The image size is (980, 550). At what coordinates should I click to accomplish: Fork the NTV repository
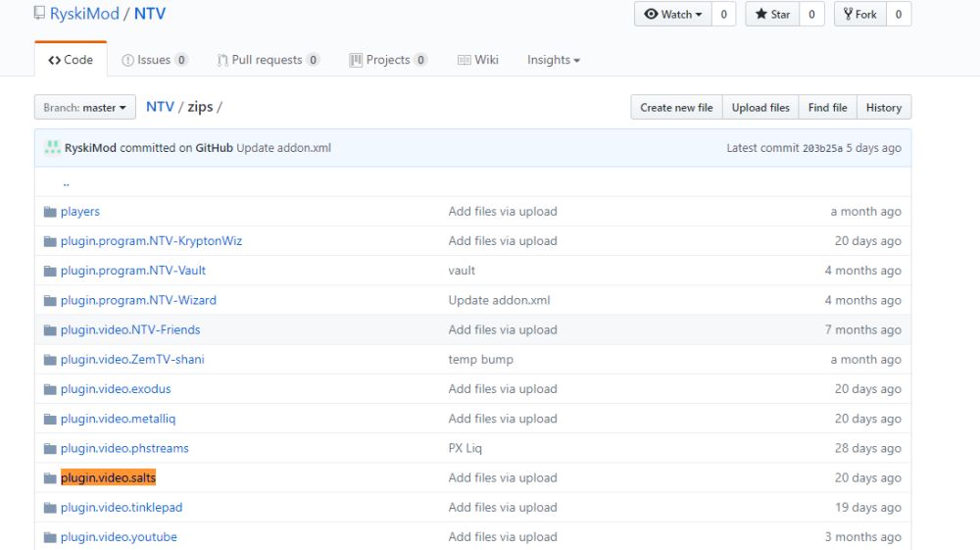[859, 15]
